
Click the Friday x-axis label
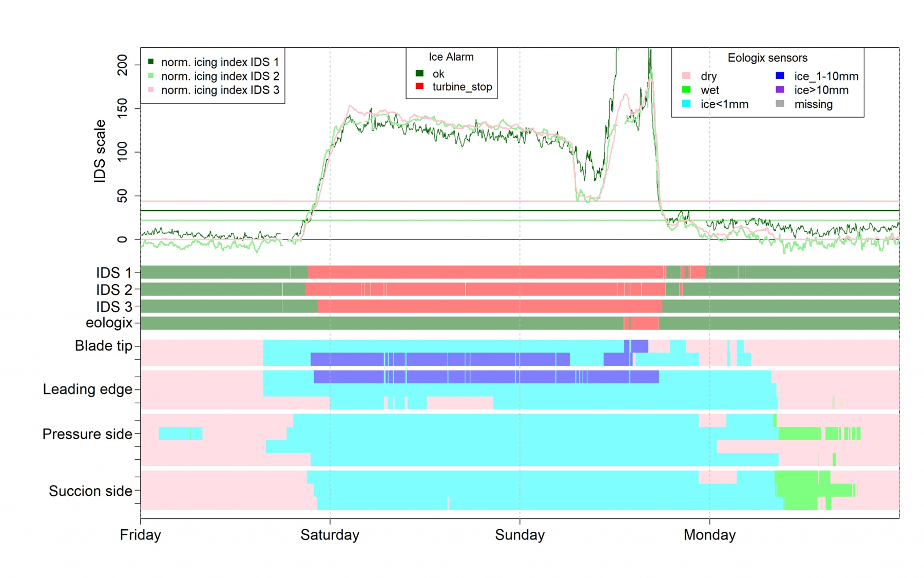(140, 535)
